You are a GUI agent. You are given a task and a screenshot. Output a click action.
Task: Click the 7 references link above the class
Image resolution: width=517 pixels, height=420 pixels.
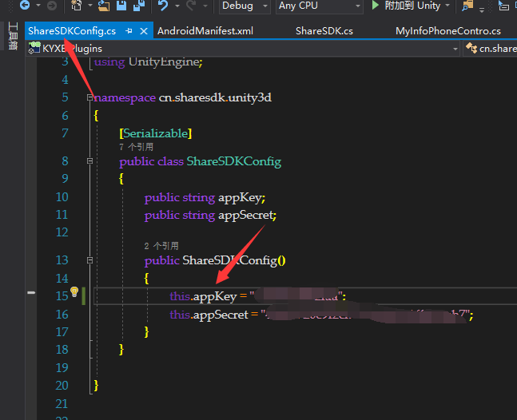pyautogui.click(x=136, y=148)
